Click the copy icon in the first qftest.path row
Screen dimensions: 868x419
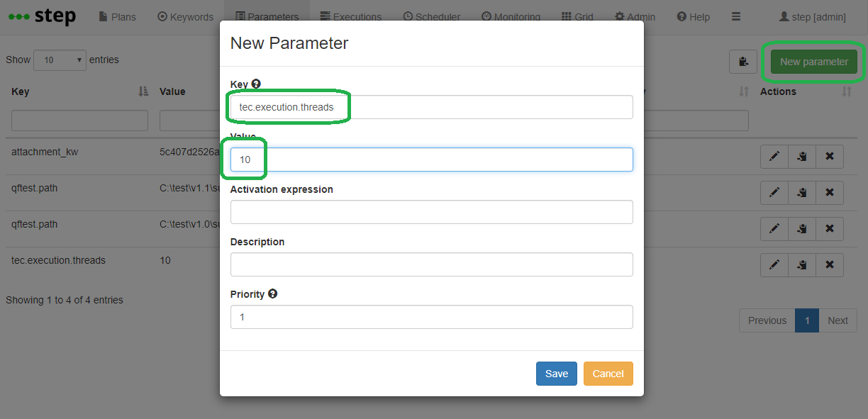[x=802, y=192]
